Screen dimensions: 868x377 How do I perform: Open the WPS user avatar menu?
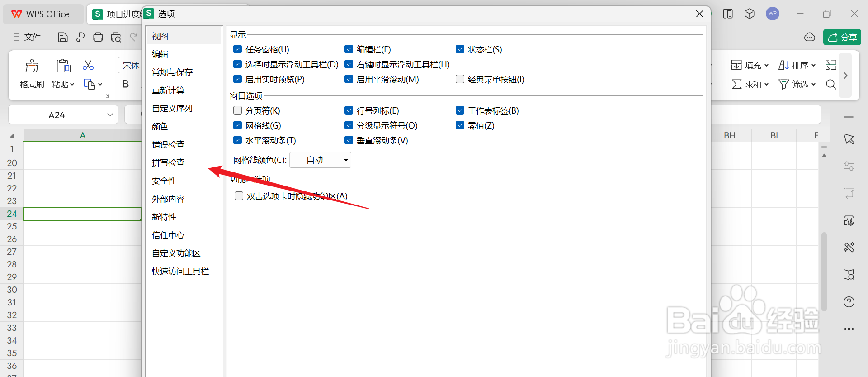[x=773, y=14]
